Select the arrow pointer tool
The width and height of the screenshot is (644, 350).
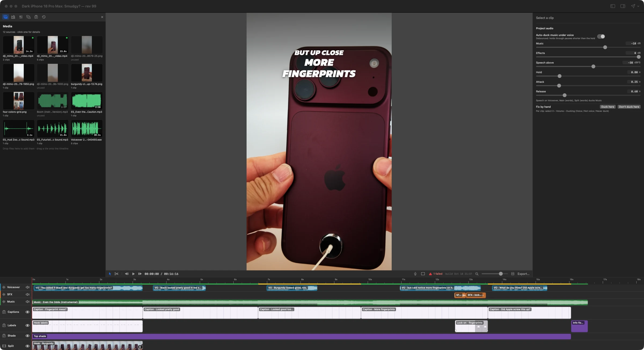[110, 274]
